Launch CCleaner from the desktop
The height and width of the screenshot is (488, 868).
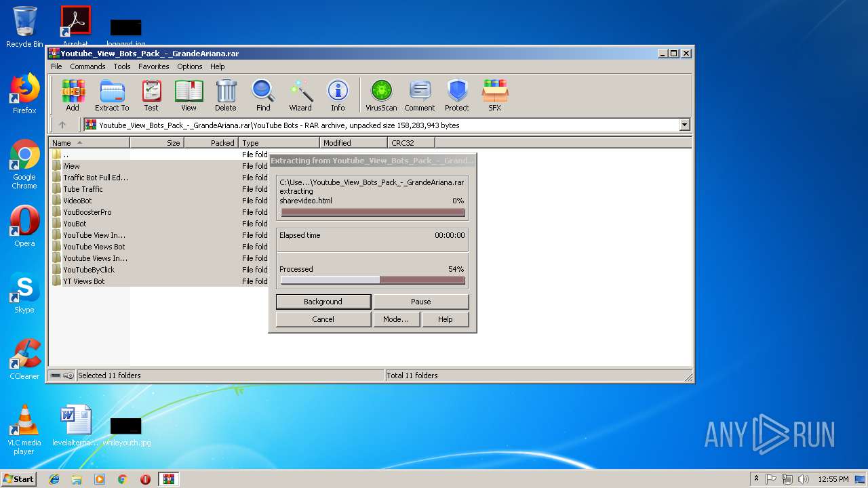[24, 359]
